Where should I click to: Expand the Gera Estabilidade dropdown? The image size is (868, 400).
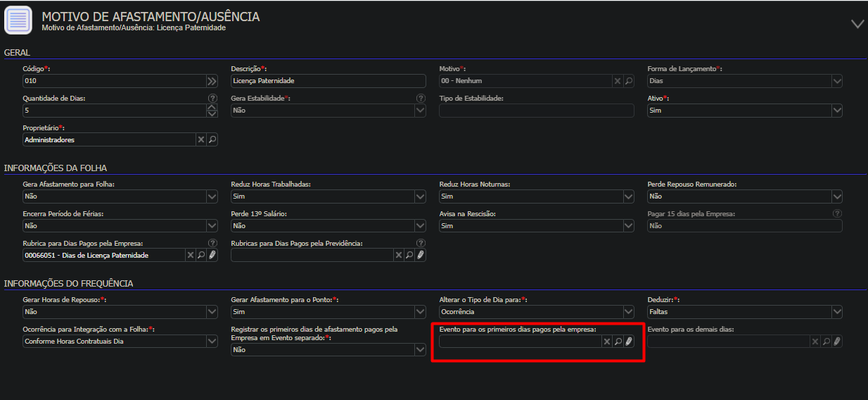pos(420,111)
